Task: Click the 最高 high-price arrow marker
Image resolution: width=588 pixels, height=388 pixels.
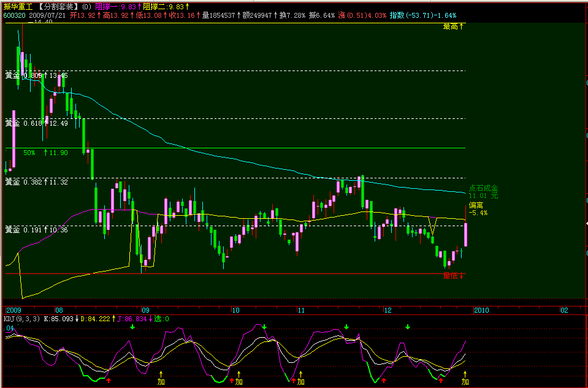Action: pos(454,27)
